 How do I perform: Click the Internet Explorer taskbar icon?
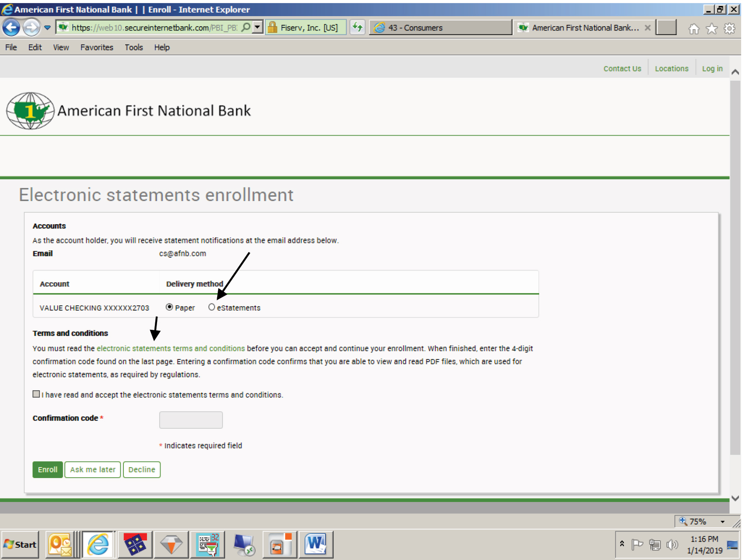pos(98,544)
